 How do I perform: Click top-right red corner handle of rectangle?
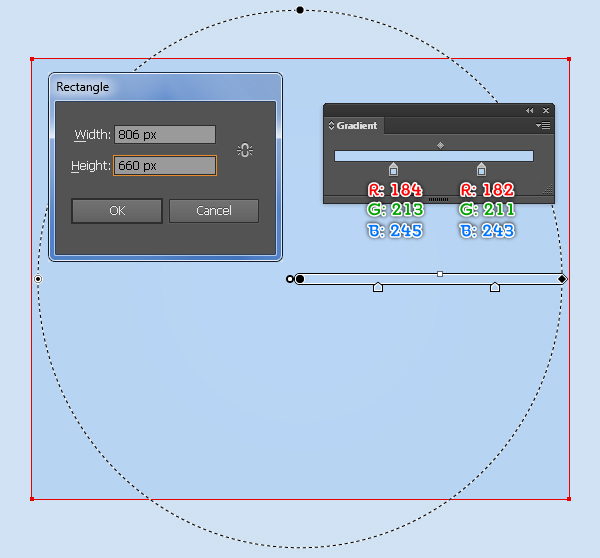pos(569,59)
